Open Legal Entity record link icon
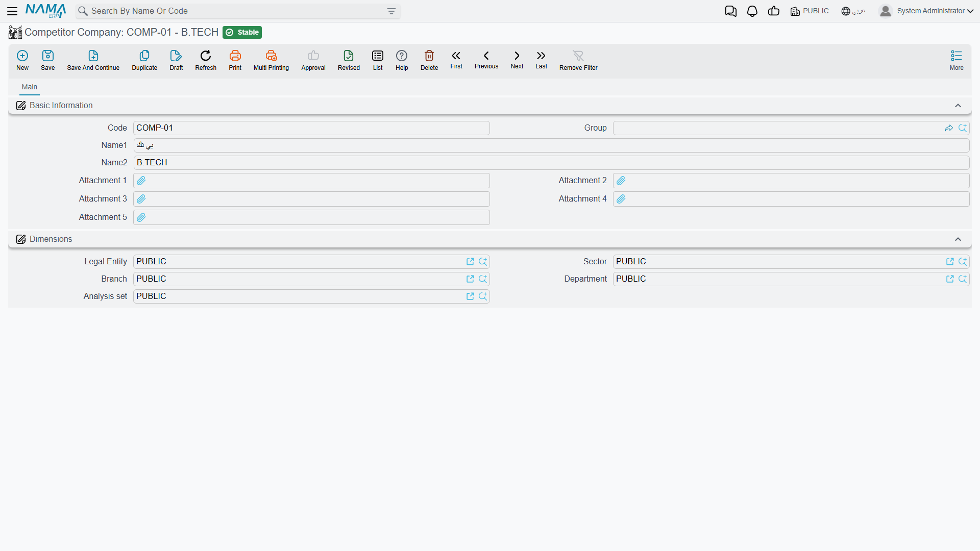This screenshot has width=980, height=551. (470, 262)
